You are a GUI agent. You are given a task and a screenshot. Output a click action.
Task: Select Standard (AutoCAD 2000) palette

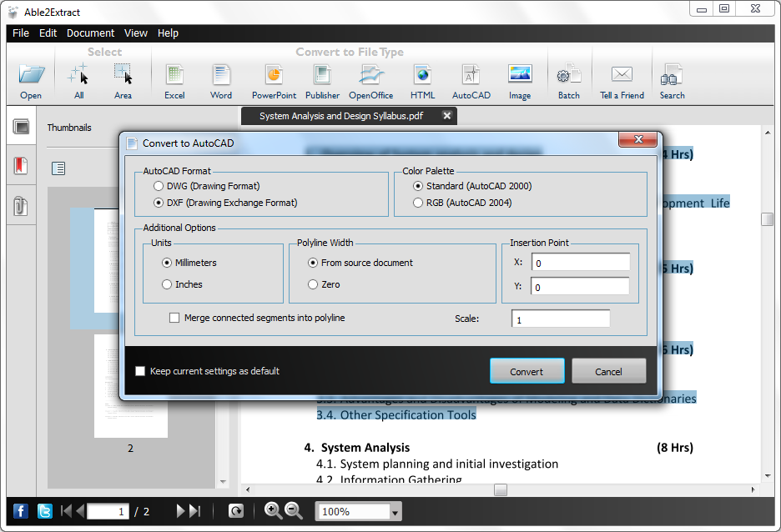coord(472,186)
